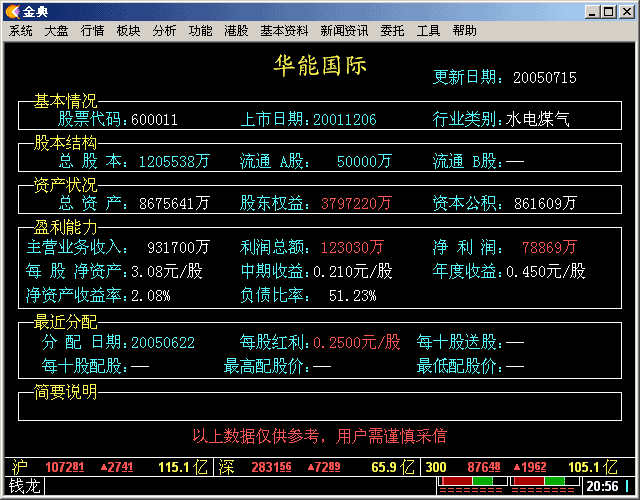The height and width of the screenshot is (500, 640).
Task: Open the 委托 menu
Action: click(x=392, y=31)
